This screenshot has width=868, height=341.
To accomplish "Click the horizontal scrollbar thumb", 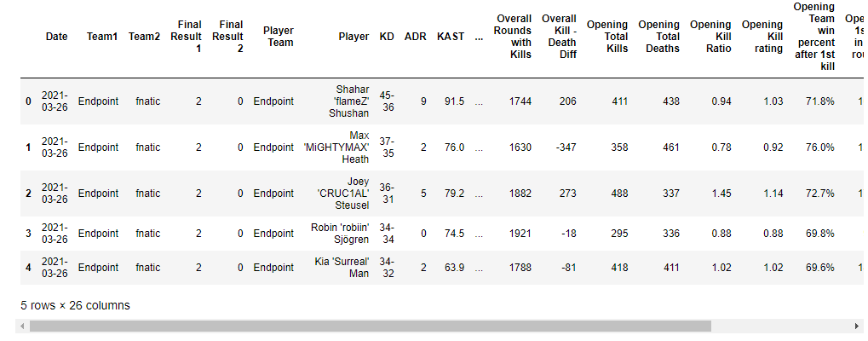I will [371, 326].
